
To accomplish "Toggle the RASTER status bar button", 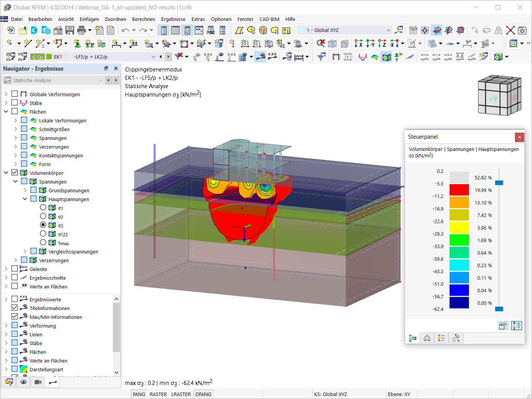I will (158, 394).
